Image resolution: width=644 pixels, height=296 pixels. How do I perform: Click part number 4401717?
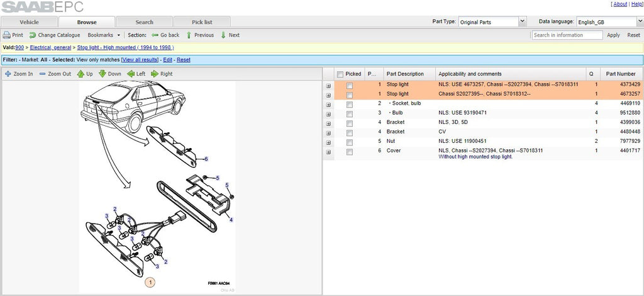(x=630, y=151)
